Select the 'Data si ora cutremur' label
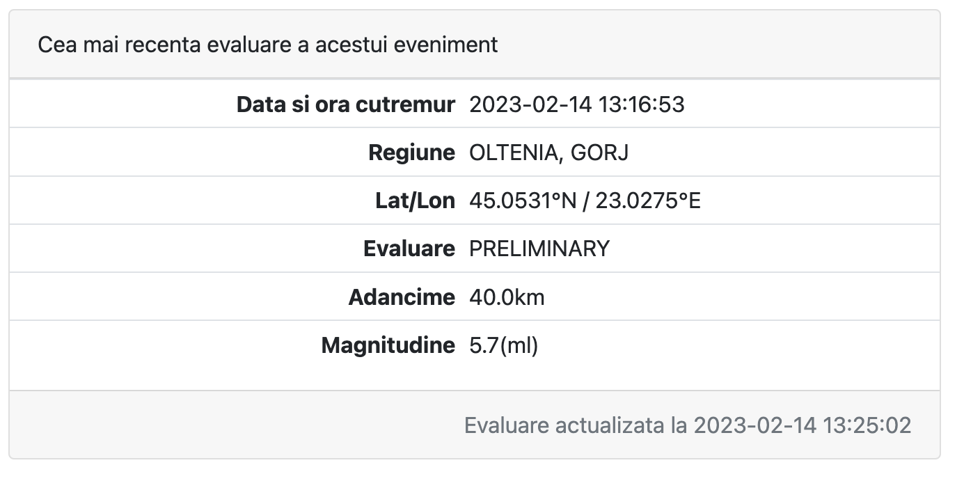980x504 pixels. pos(346,105)
